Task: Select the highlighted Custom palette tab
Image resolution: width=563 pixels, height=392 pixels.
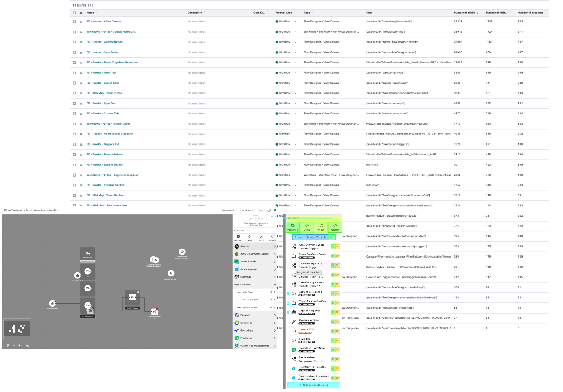Action: pyautogui.click(x=335, y=227)
